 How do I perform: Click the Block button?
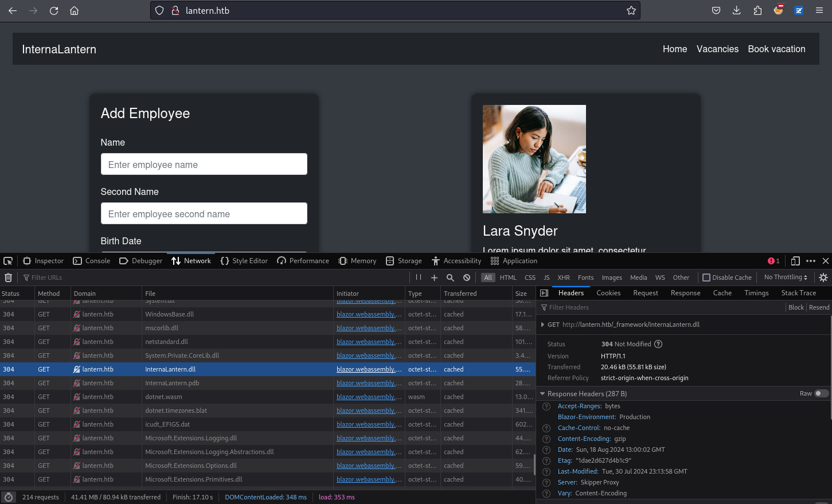[796, 307]
